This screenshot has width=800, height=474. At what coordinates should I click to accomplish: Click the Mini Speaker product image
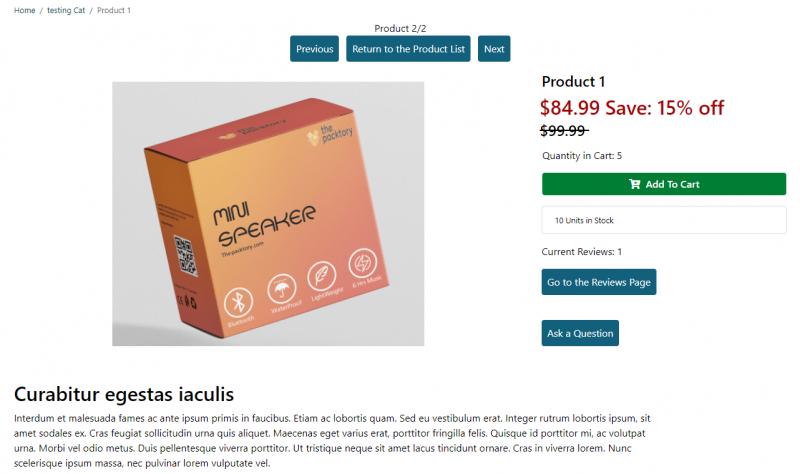268,214
